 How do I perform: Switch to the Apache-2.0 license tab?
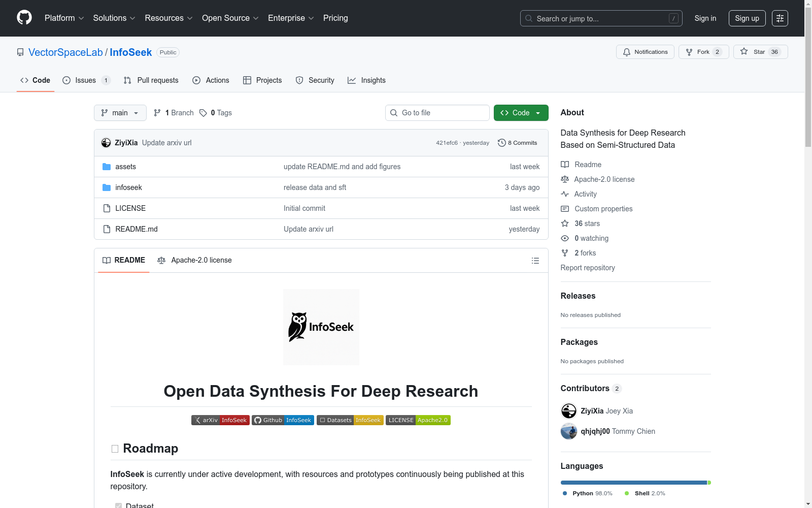point(195,260)
